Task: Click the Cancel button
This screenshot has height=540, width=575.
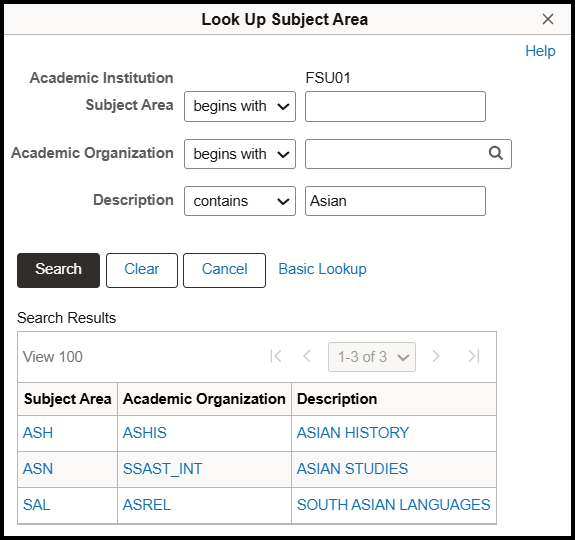Action: point(224,270)
